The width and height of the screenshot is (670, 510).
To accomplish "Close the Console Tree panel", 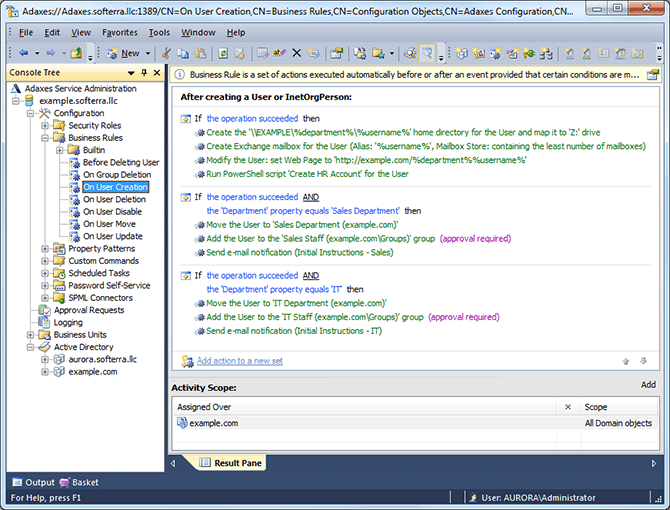I will click(157, 73).
